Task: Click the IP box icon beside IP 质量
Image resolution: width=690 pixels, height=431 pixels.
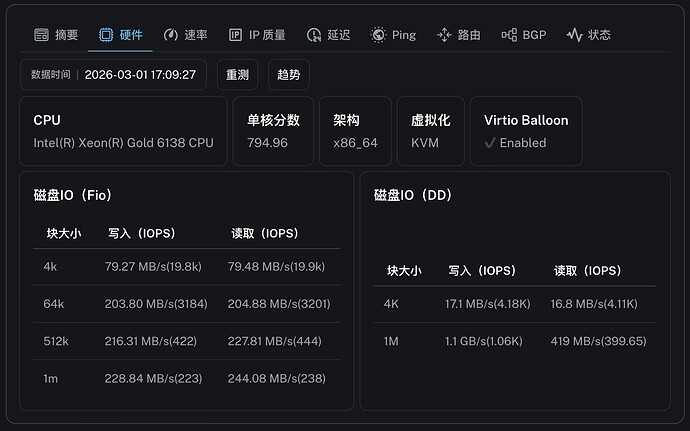Action: point(235,35)
